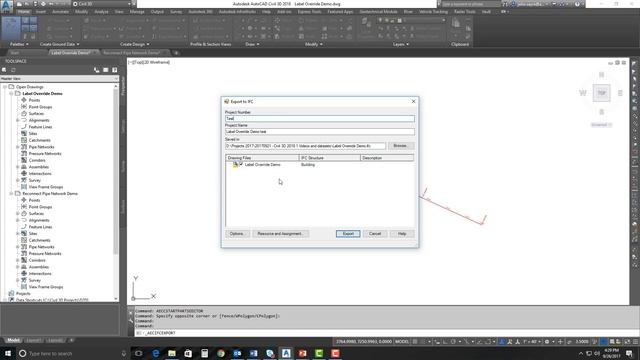This screenshot has height=360, width=640.
Task: Select Surfaces under Label Override Demo
Action: tap(36, 113)
